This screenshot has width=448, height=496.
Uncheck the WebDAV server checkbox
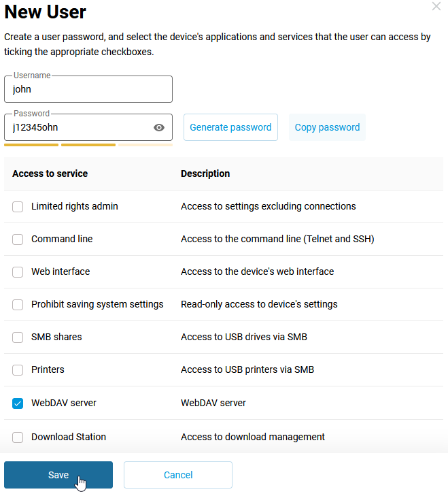[18, 403]
